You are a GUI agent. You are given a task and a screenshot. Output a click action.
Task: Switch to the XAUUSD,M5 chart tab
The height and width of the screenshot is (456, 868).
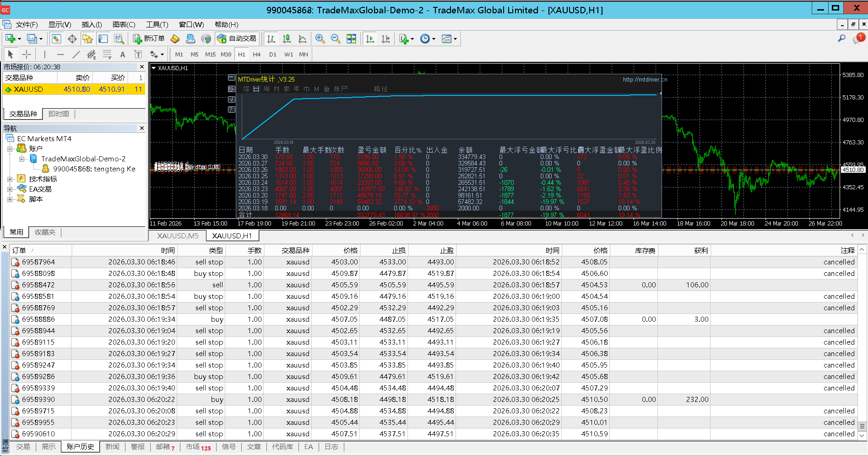(178, 236)
